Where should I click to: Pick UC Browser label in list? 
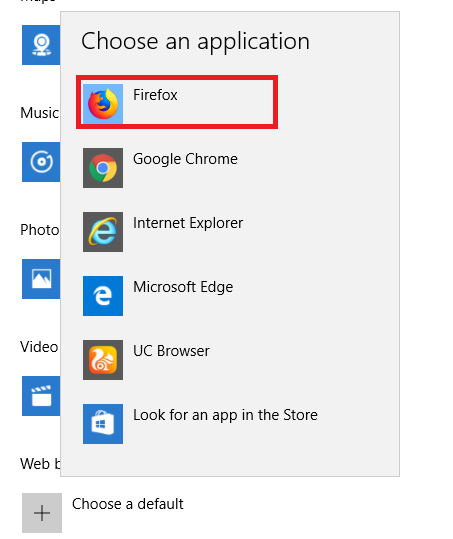171,351
